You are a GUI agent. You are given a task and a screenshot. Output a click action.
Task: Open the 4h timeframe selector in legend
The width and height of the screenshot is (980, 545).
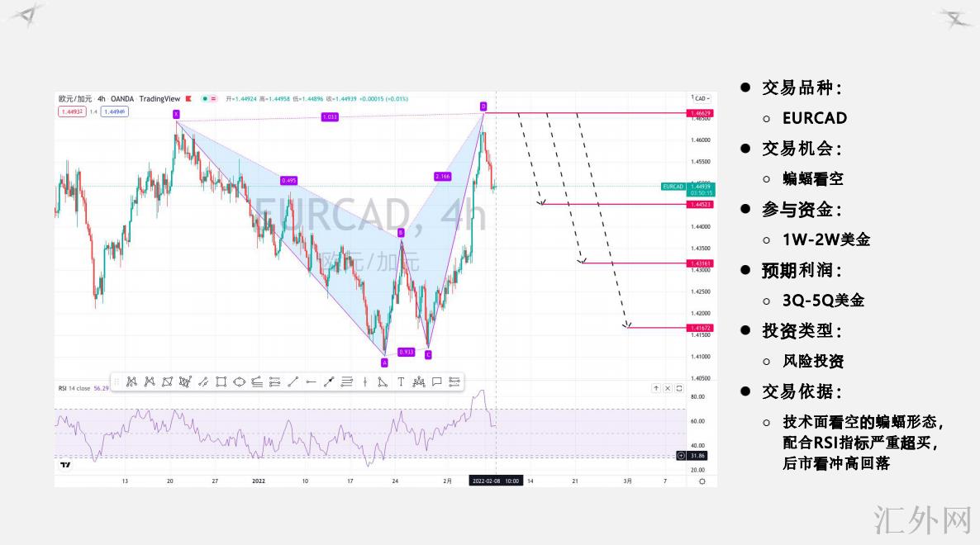[101, 98]
